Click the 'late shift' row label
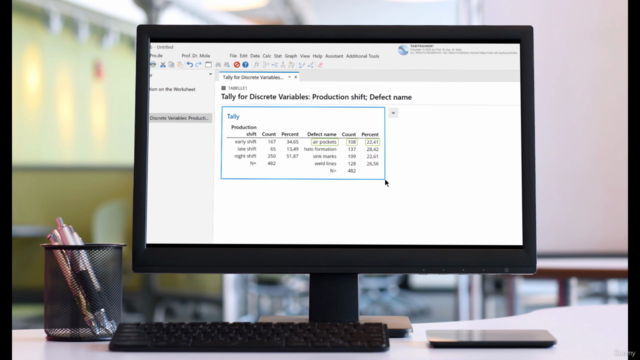Viewport: 640px width, 360px height. click(247, 149)
